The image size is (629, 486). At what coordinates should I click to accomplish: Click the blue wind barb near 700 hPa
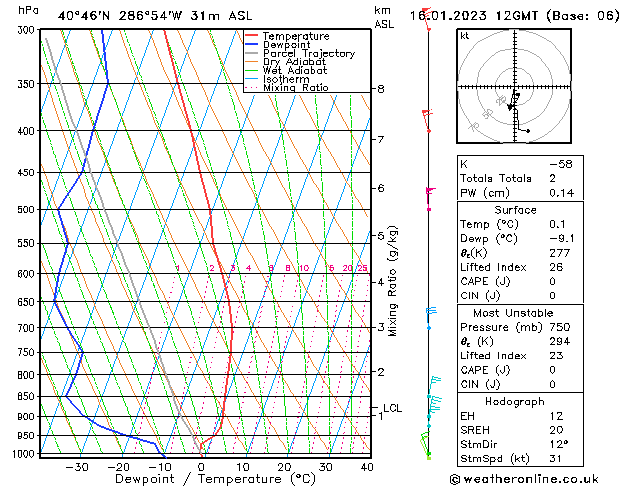point(430,318)
